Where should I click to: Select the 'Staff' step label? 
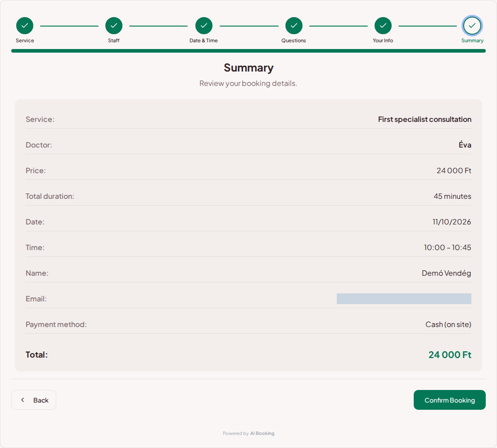click(114, 40)
